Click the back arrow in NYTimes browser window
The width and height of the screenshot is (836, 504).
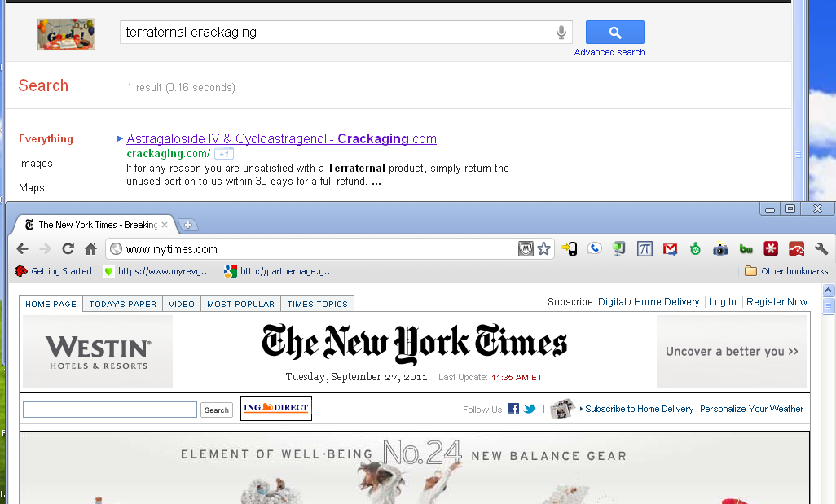click(22, 249)
